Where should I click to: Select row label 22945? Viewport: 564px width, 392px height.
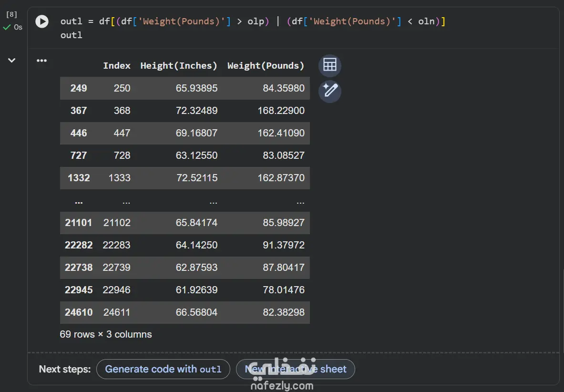(x=78, y=290)
